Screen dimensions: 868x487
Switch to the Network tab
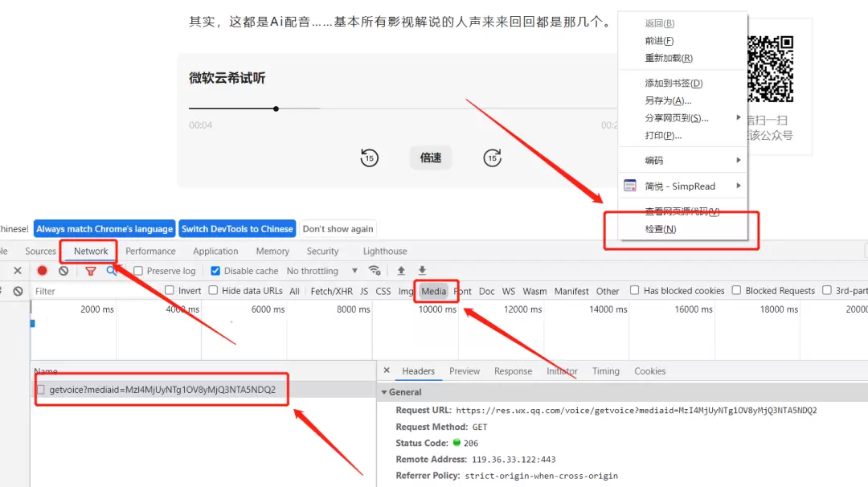(x=91, y=251)
